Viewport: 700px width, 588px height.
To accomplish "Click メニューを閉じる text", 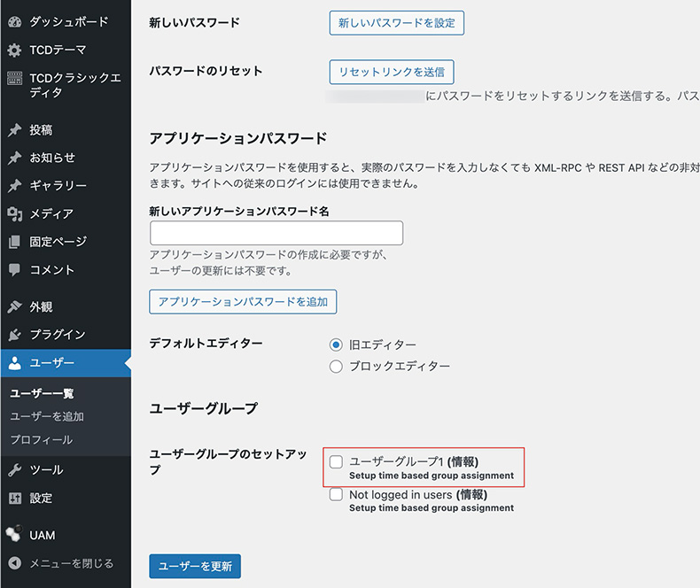I will click(x=72, y=563).
